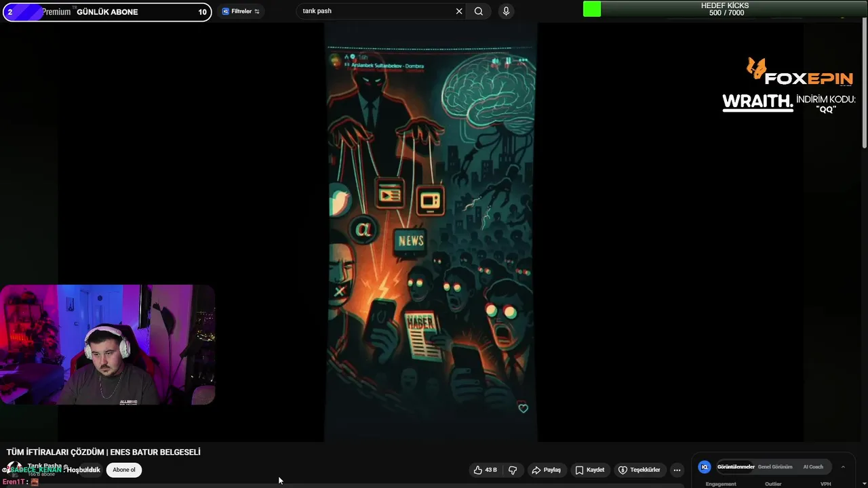Clear the search box text
868x488 pixels.
point(459,11)
